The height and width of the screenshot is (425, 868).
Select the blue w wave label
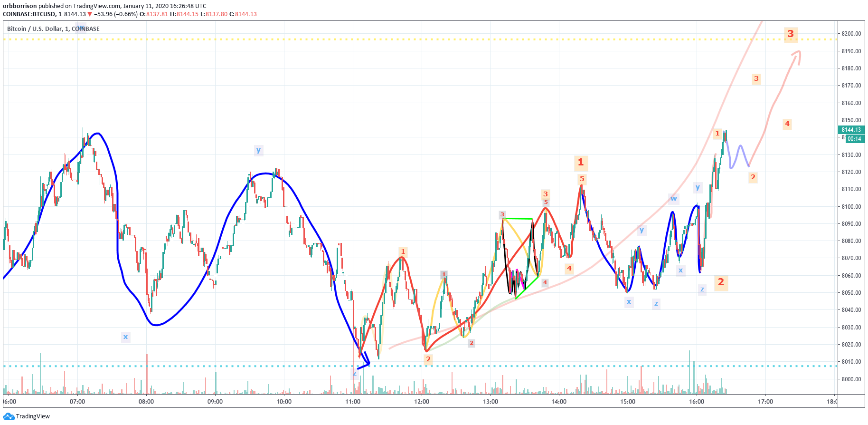pyautogui.click(x=674, y=198)
